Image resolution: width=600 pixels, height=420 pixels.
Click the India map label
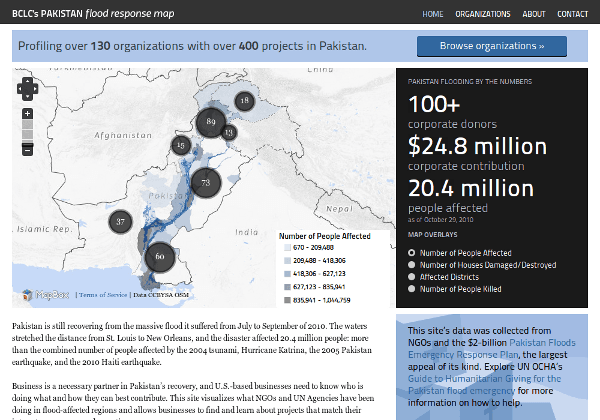247,232
